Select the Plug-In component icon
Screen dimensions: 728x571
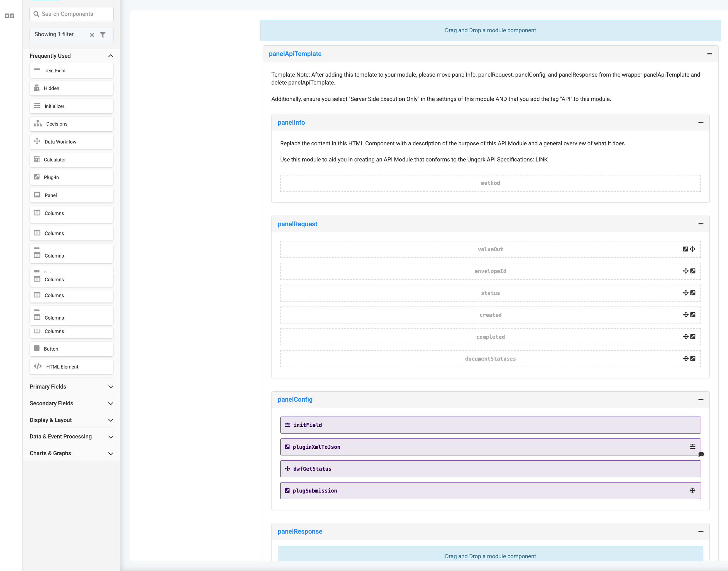(37, 177)
